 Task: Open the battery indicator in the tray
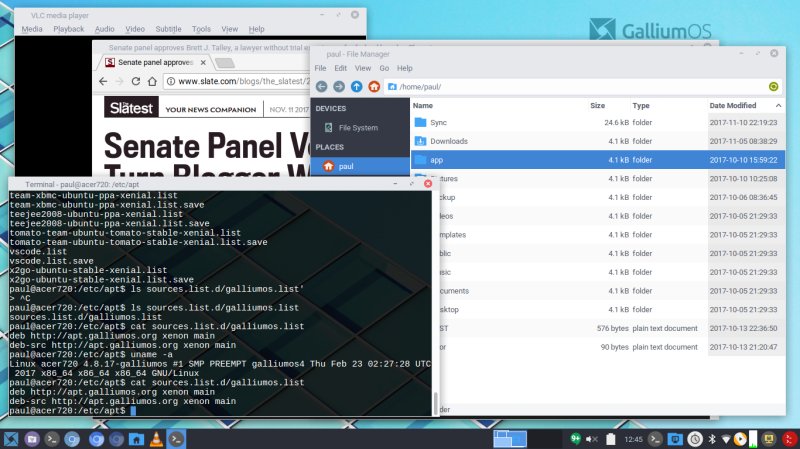(611, 439)
